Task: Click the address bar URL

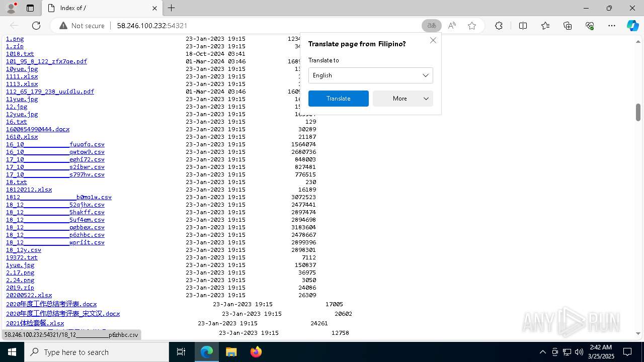Action: pos(152,26)
